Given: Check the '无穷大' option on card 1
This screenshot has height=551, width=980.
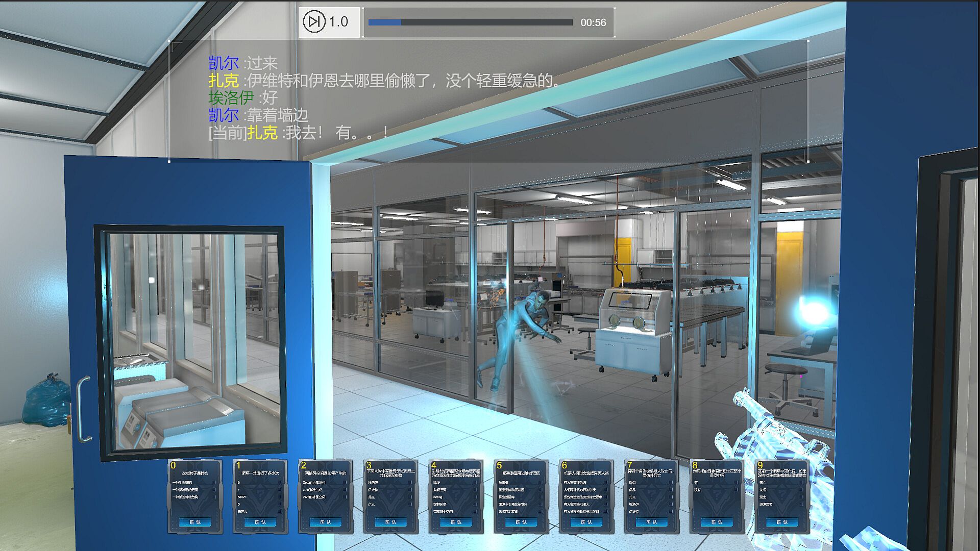Looking at the screenshot, I should click(x=279, y=511).
